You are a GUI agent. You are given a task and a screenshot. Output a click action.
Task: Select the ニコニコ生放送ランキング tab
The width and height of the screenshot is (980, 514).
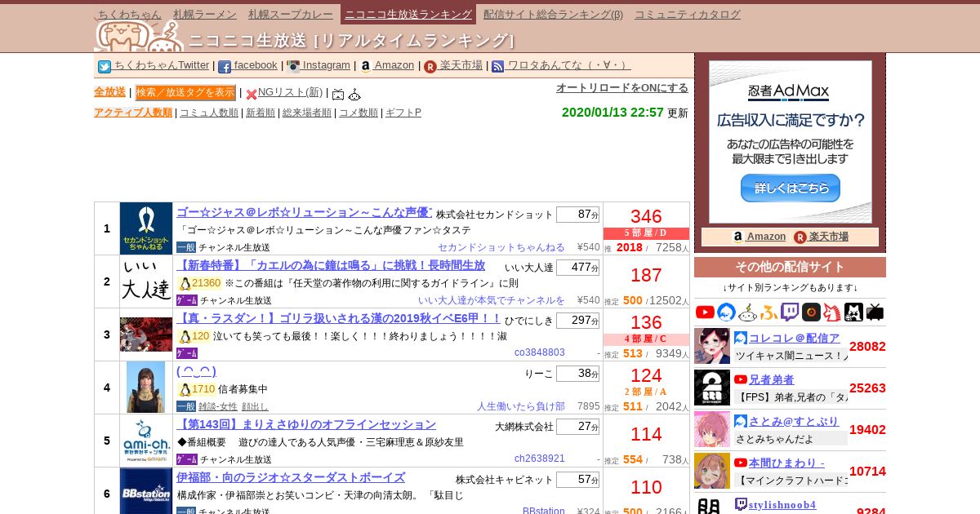pos(408,14)
